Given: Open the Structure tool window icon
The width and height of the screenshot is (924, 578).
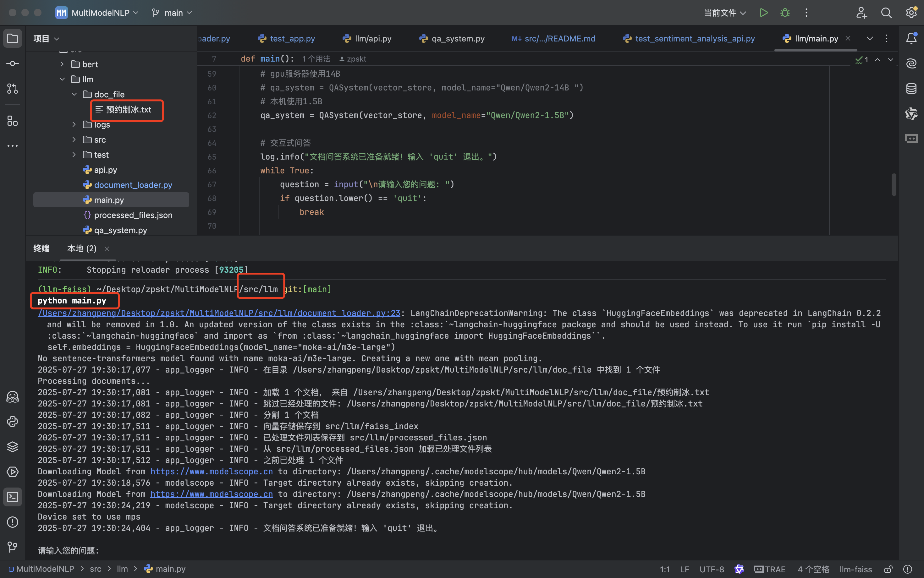Looking at the screenshot, I should [13, 121].
